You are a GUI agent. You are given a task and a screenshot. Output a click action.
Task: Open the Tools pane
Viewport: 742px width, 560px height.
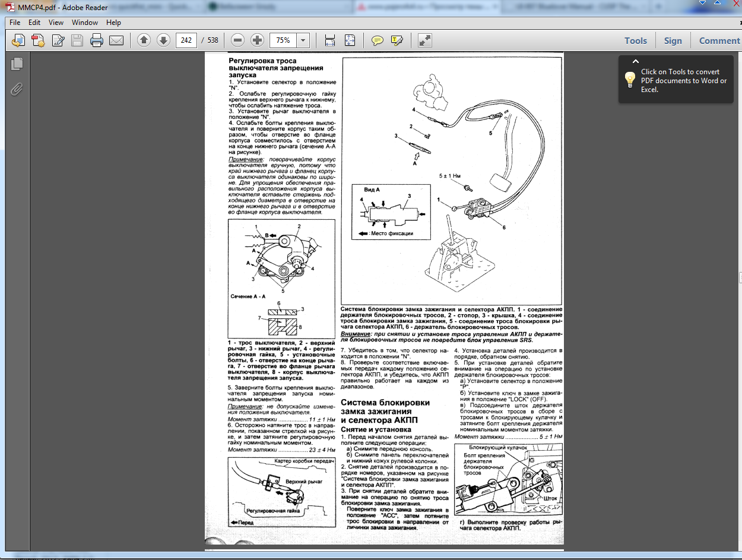635,40
